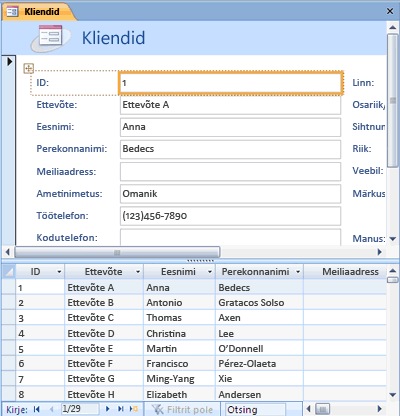Click the empty Meiliaadress field in form
Screen dimensions: 400x416
click(230, 172)
